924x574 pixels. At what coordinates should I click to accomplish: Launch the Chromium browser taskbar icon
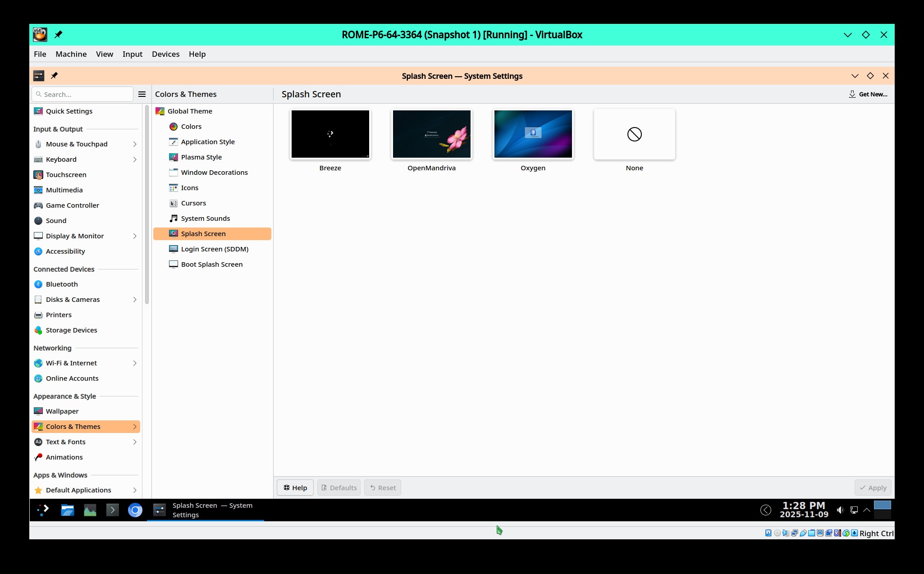(x=135, y=510)
